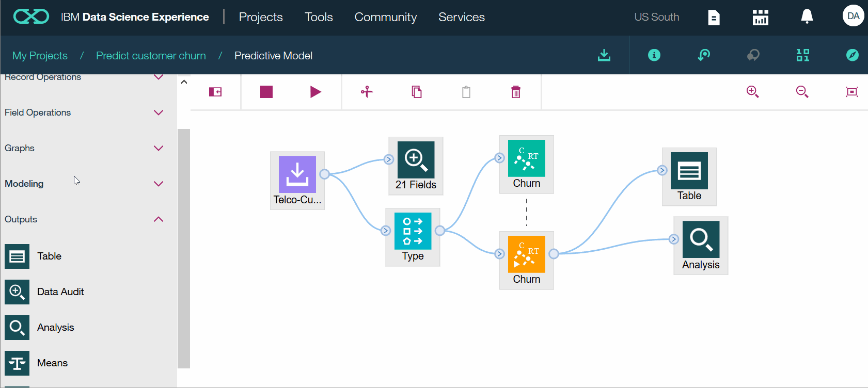This screenshot has height=388, width=868.
Task: Click the Cut toolbar icon
Action: coord(367,92)
